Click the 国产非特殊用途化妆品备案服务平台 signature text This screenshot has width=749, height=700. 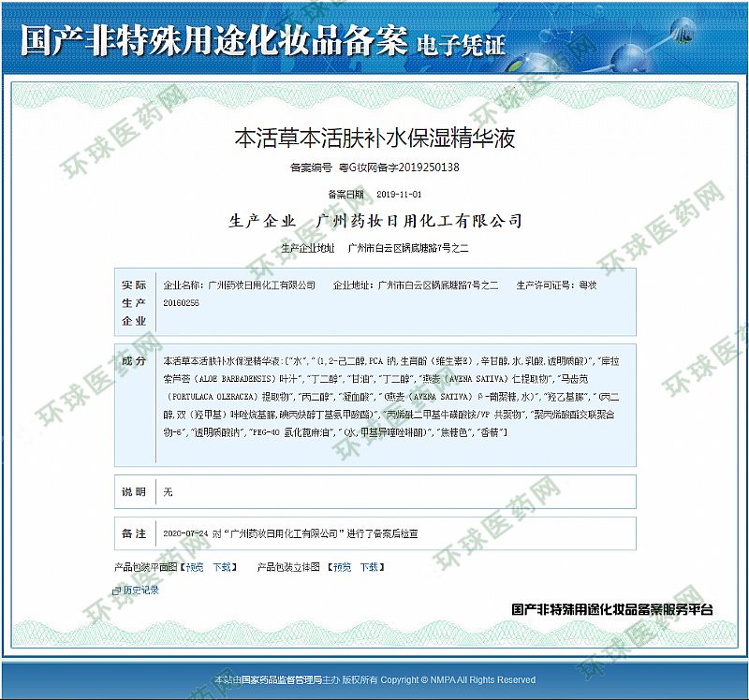coord(612,609)
